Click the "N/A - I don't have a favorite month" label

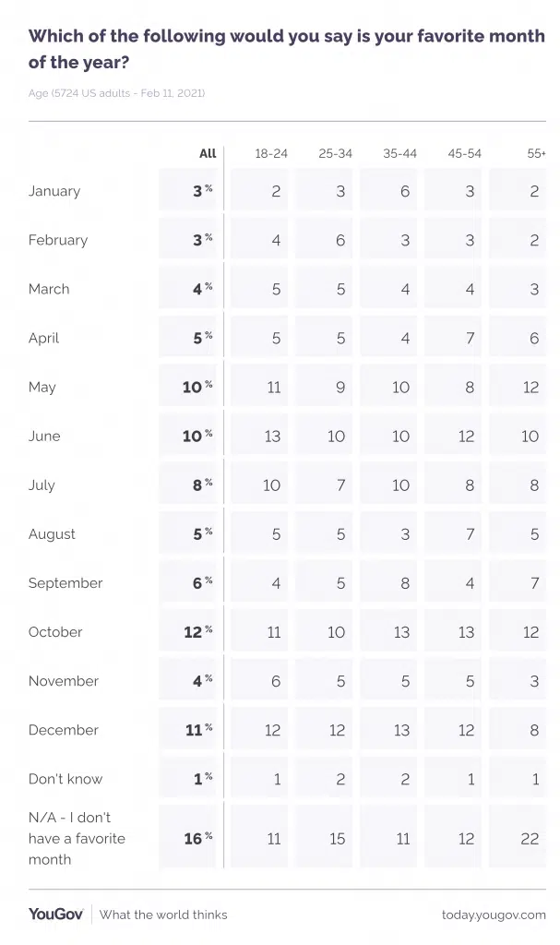coord(77,838)
